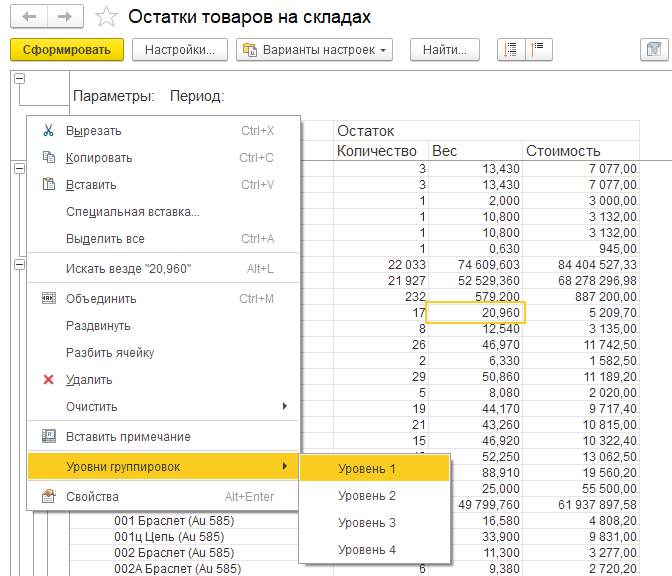Choose Вырезать from the context menu
Image resolution: width=672 pixels, height=576 pixels.
coord(163,130)
